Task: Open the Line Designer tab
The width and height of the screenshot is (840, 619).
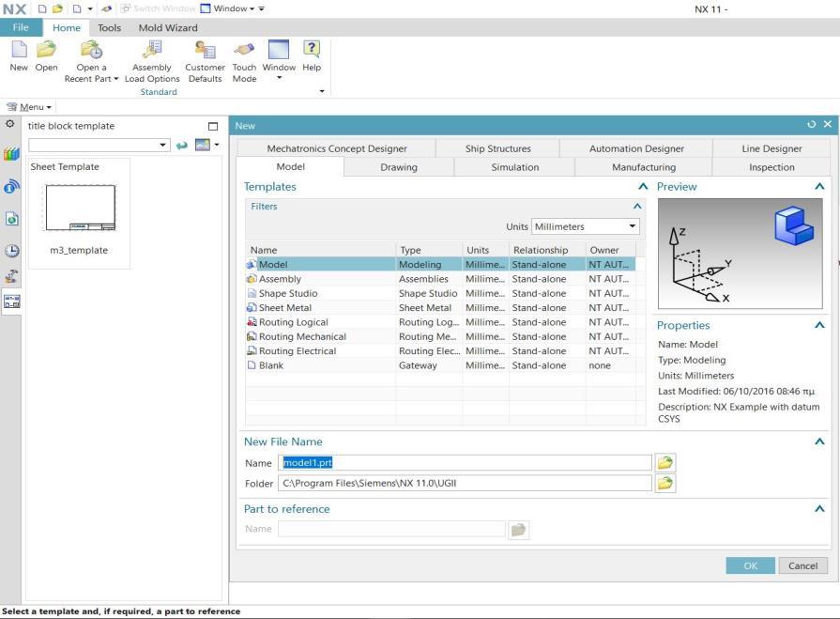Action: click(772, 148)
